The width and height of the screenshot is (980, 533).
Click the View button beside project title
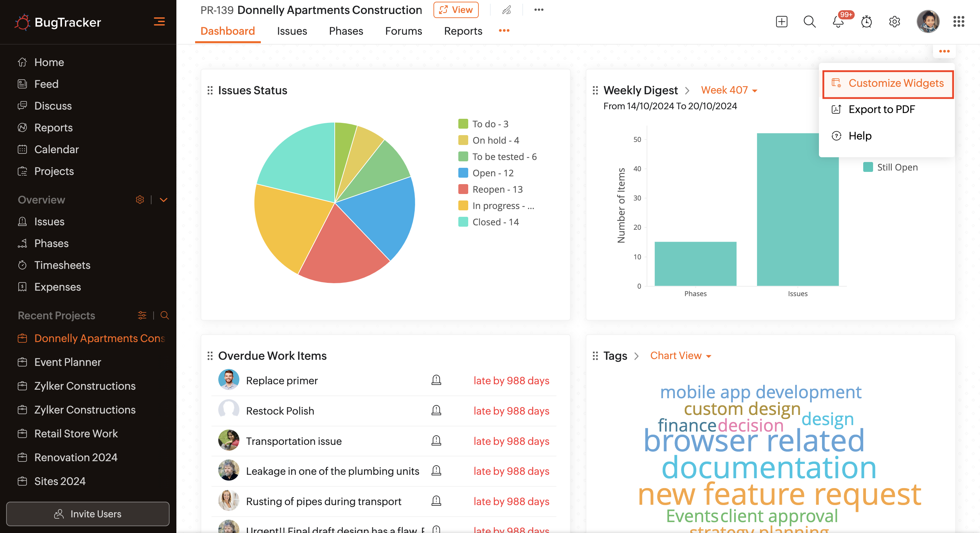456,10
